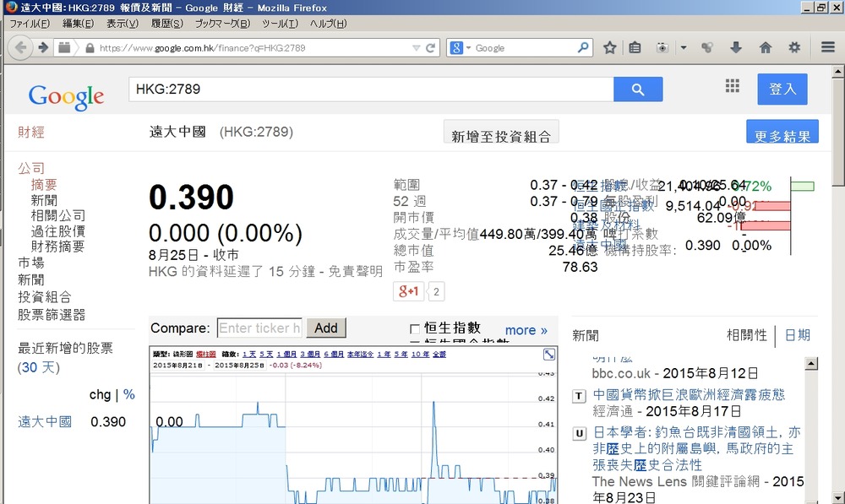This screenshot has width=845, height=504.
Task: Open the 編集(E) menu
Action: (78, 24)
